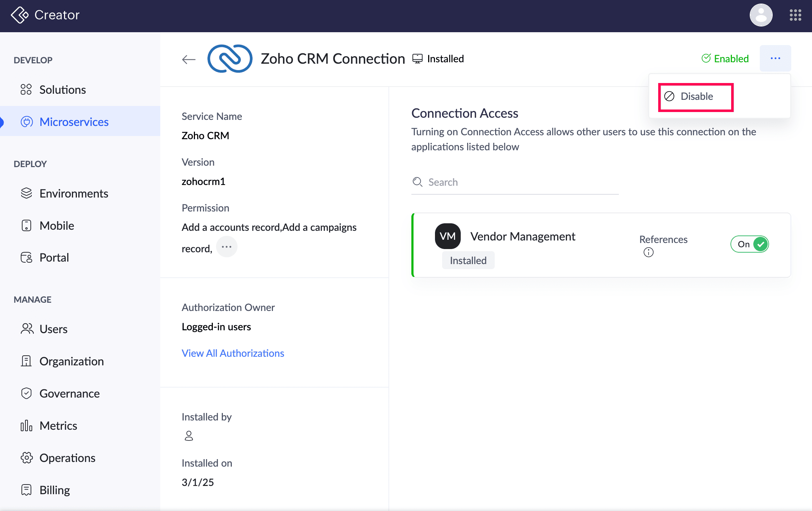Click the green Enabled status indicator
Screen dimensions: 812x511
point(725,59)
